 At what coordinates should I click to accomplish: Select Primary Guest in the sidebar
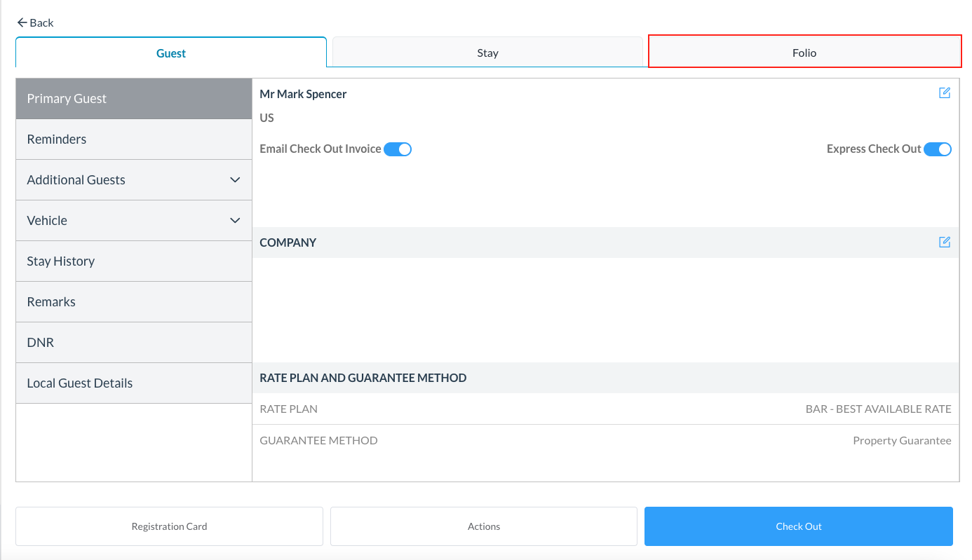pyautogui.click(x=67, y=99)
